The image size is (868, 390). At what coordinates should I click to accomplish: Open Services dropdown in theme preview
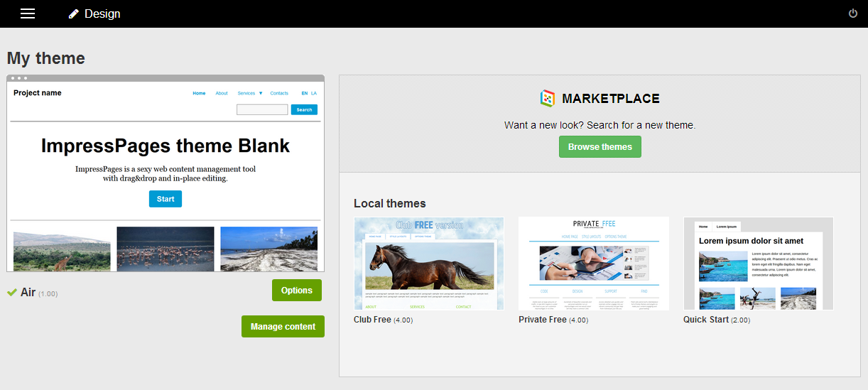(250, 93)
